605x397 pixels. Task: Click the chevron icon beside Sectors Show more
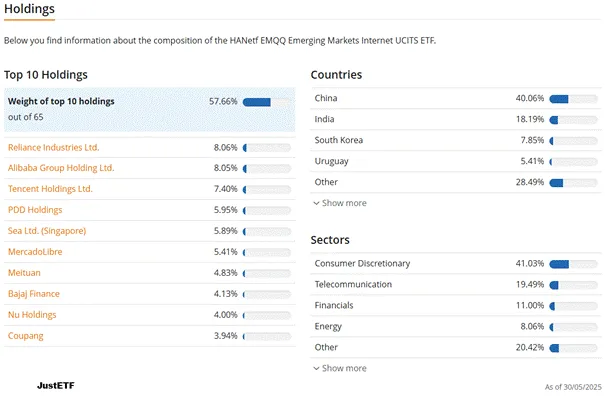coord(316,369)
